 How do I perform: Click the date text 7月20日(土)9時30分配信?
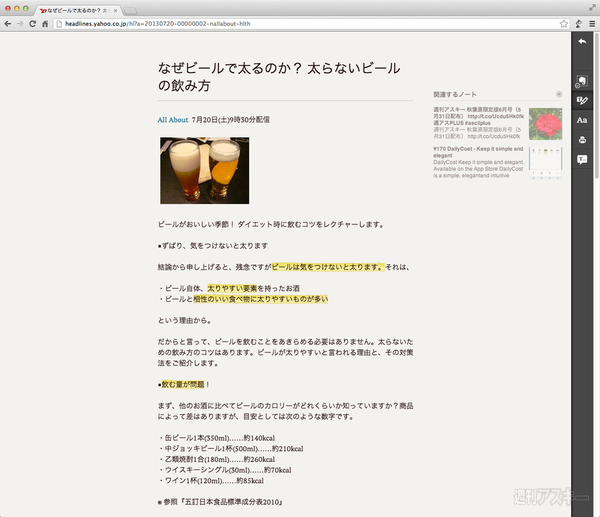(230, 120)
